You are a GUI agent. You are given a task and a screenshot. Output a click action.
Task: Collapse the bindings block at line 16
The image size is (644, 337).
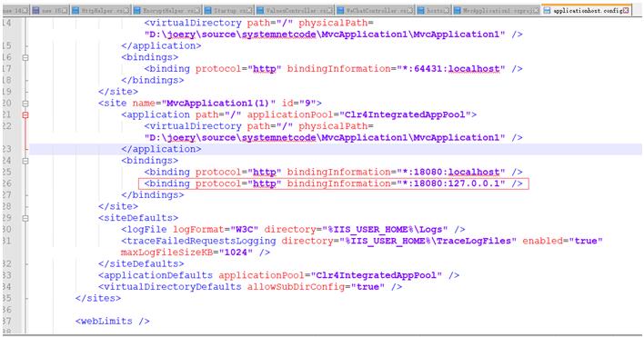pos(25,58)
